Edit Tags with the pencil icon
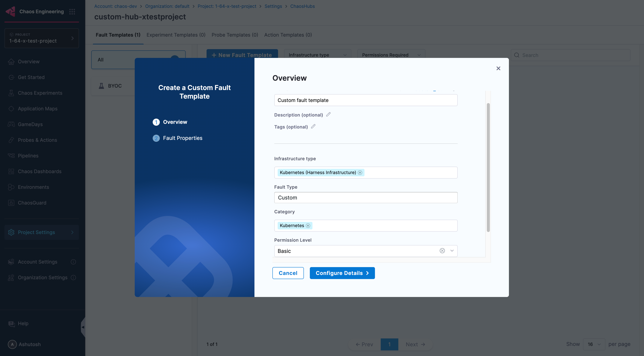The image size is (644, 356). point(313,127)
